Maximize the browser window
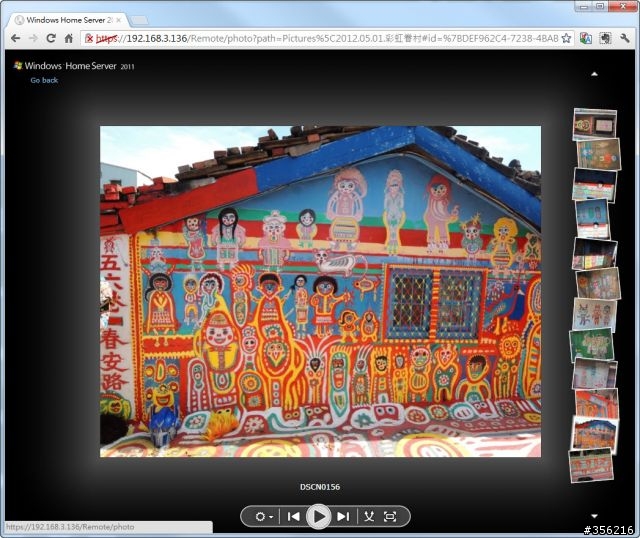 pyautogui.click(x=600, y=6)
